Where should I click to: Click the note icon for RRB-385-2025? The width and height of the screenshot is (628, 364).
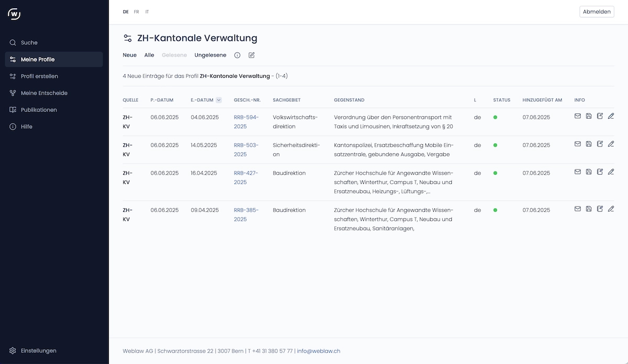[x=600, y=209]
